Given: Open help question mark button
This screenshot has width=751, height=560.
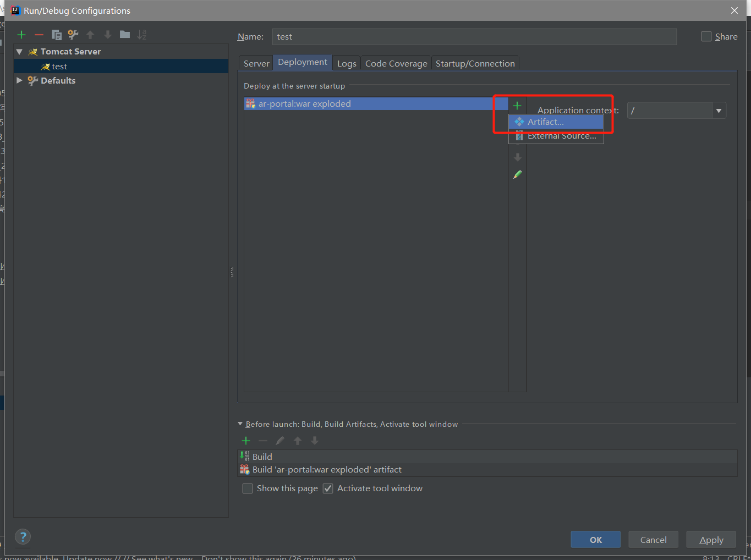Looking at the screenshot, I should tap(23, 537).
